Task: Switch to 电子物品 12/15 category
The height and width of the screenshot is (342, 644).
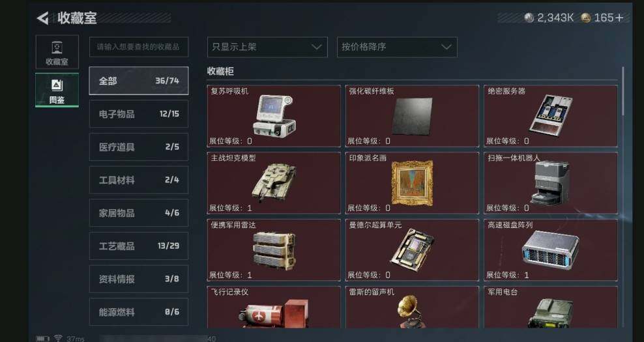Action: (x=139, y=114)
